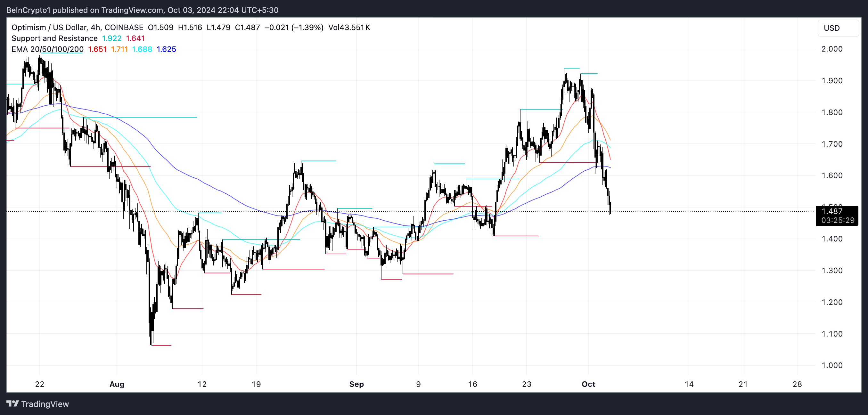Click the Sep label on time axis
Viewport: 868px width, 415px height.
coord(356,384)
